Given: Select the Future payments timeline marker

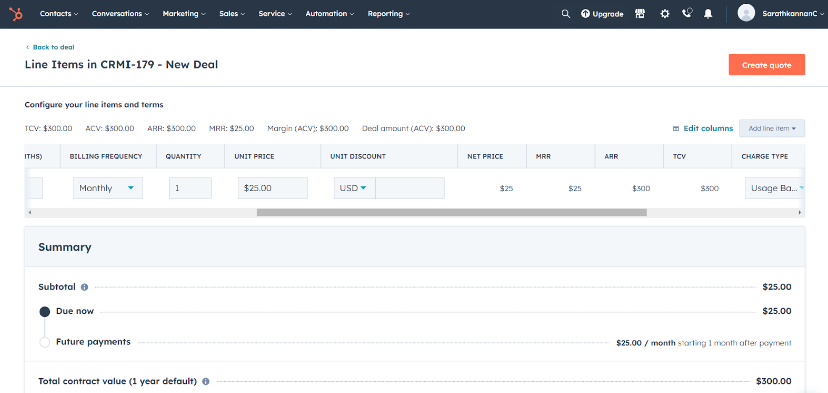Looking at the screenshot, I should point(45,342).
